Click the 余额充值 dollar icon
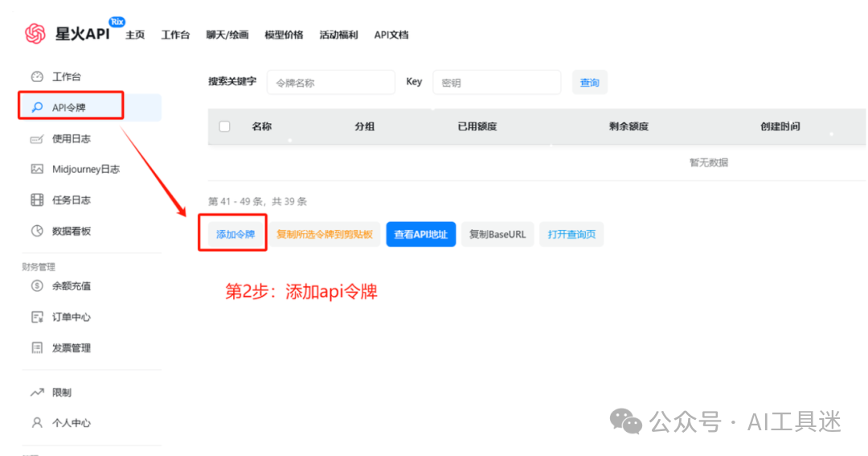This screenshot has height=456, width=868. [x=37, y=286]
